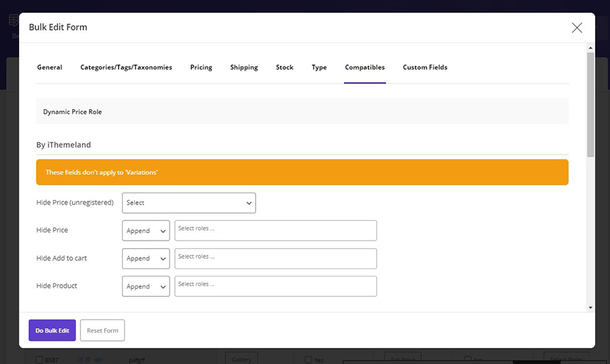The width and height of the screenshot is (610, 364).
Task: Focus the Select roles field for Hide Price
Action: (x=275, y=230)
